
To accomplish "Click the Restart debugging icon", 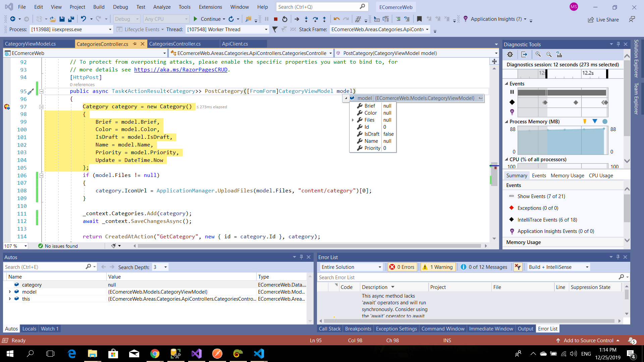I will (x=285, y=19).
